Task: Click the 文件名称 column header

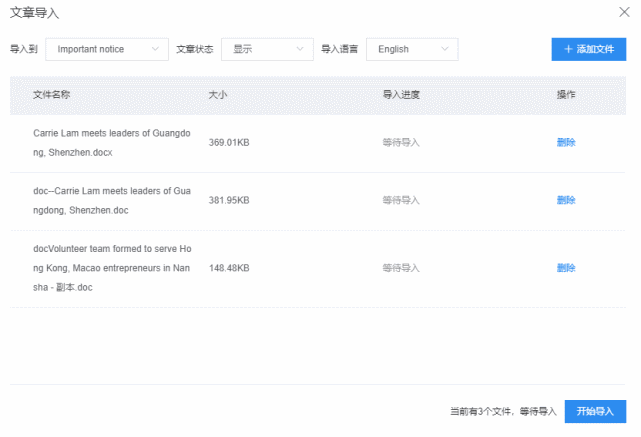Action: coord(52,95)
